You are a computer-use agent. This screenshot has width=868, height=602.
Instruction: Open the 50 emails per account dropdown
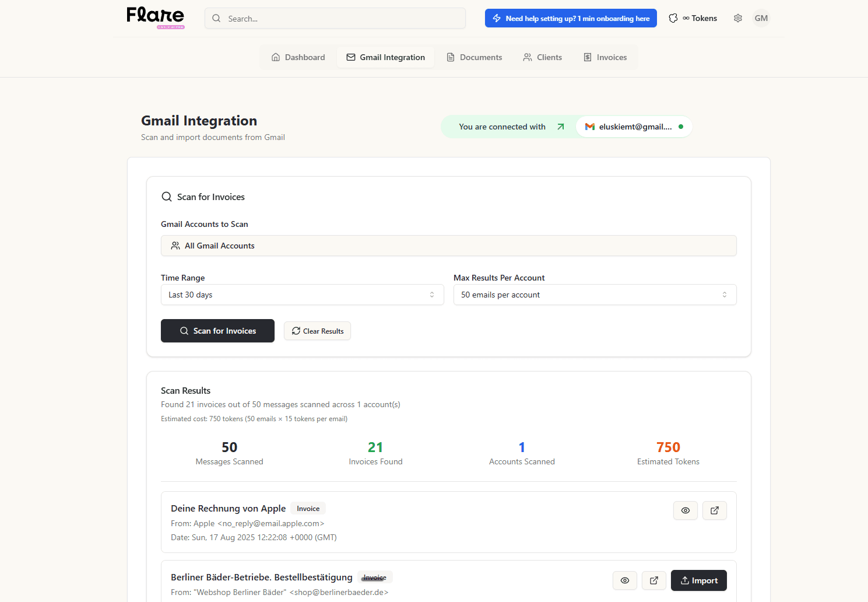[x=595, y=295]
